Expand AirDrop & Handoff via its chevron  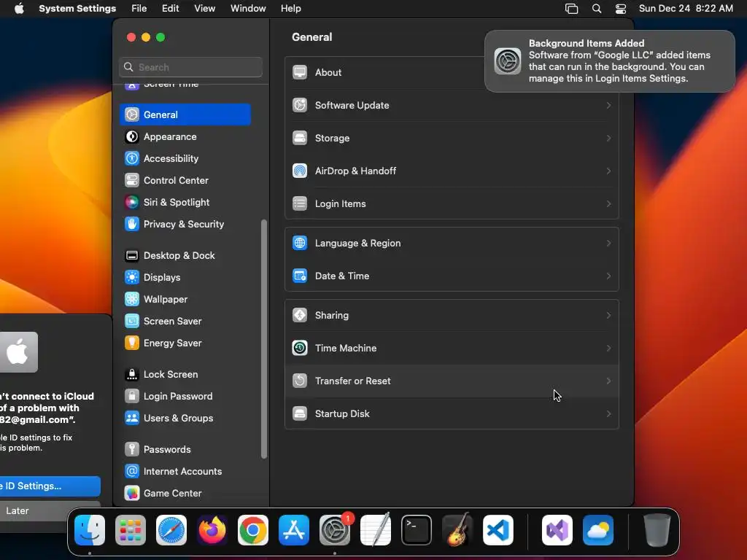coord(608,171)
